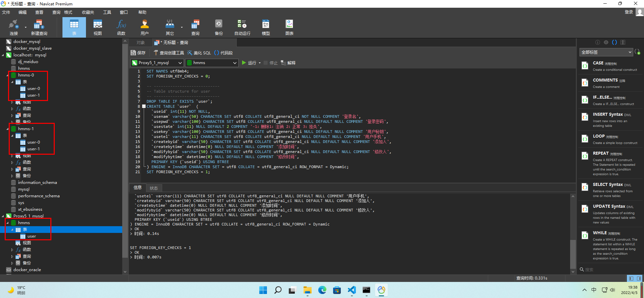Viewport: 644px width, 298px height.
Task: Open the 用户 users toolbar icon
Action: click(145, 27)
